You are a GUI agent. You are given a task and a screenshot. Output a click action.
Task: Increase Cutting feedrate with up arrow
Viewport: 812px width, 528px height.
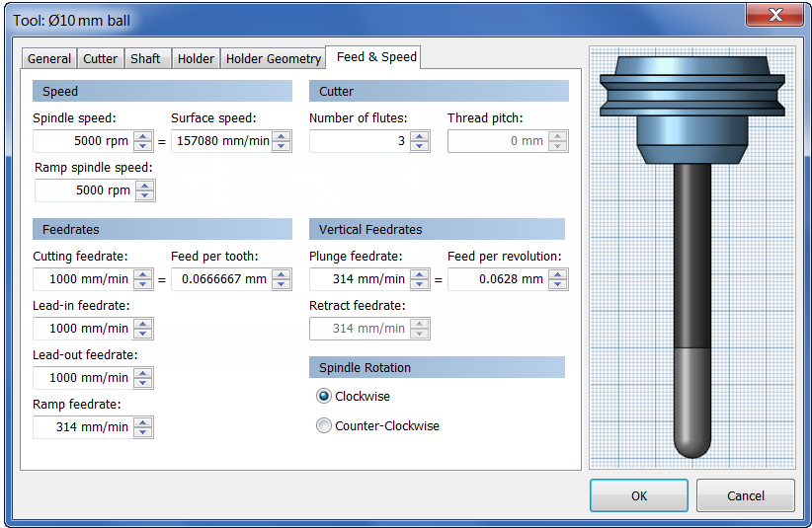coord(143,274)
